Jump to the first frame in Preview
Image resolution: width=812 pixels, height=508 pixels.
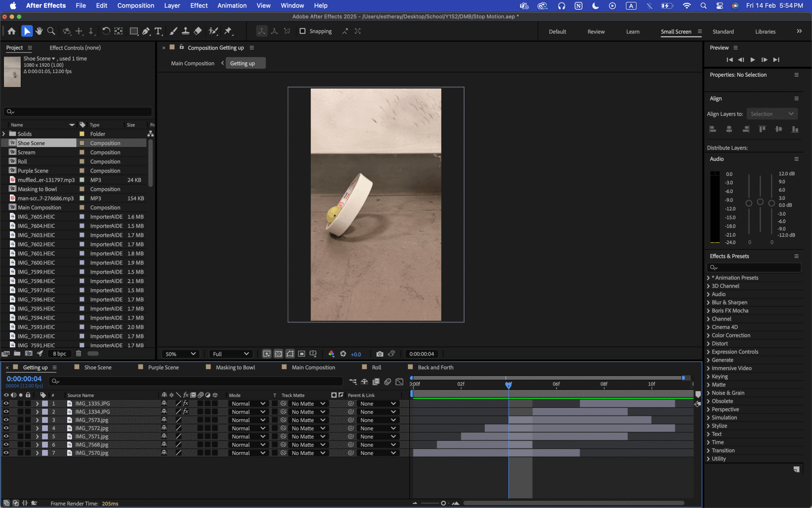(x=730, y=60)
